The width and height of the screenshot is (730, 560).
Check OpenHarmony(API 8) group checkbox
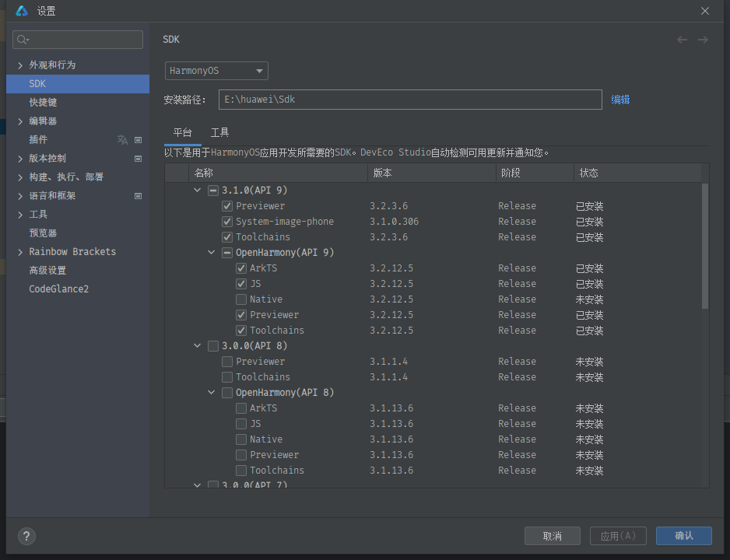[x=227, y=393]
